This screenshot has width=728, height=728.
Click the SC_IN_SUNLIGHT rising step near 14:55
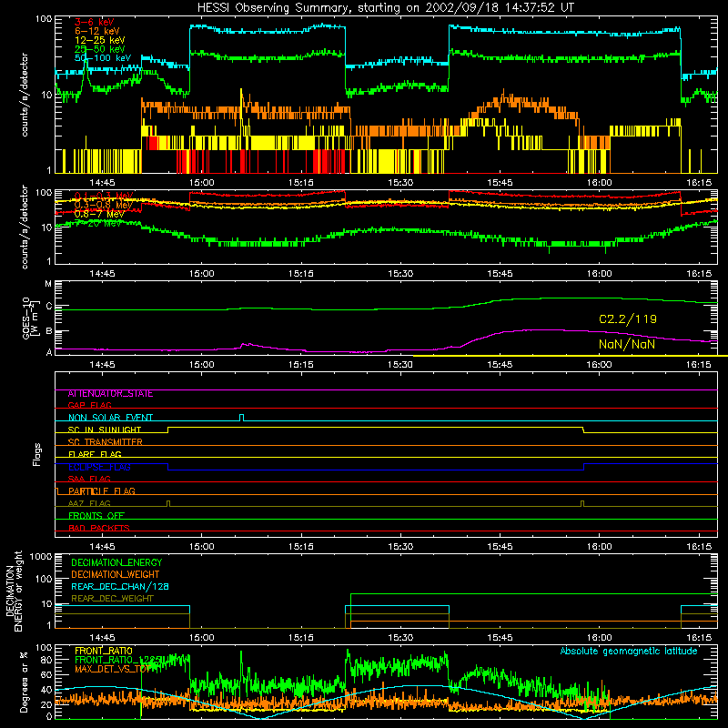(x=168, y=430)
